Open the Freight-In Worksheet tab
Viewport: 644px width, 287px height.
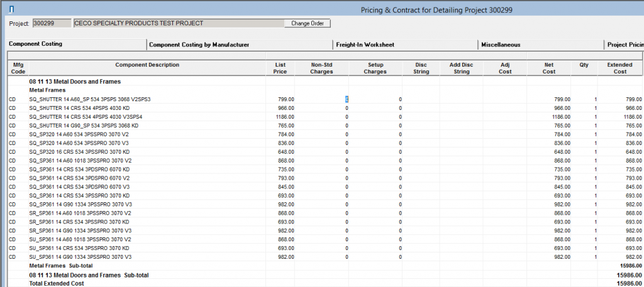(x=367, y=45)
